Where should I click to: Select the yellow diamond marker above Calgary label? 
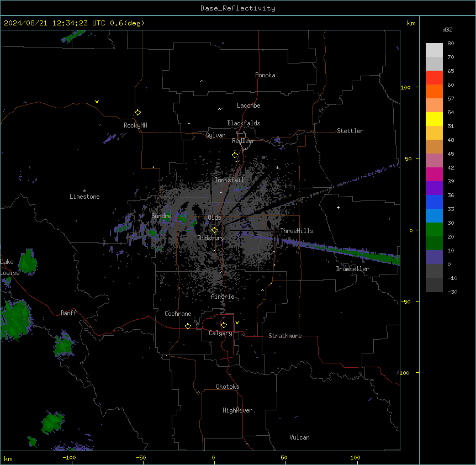224,325
